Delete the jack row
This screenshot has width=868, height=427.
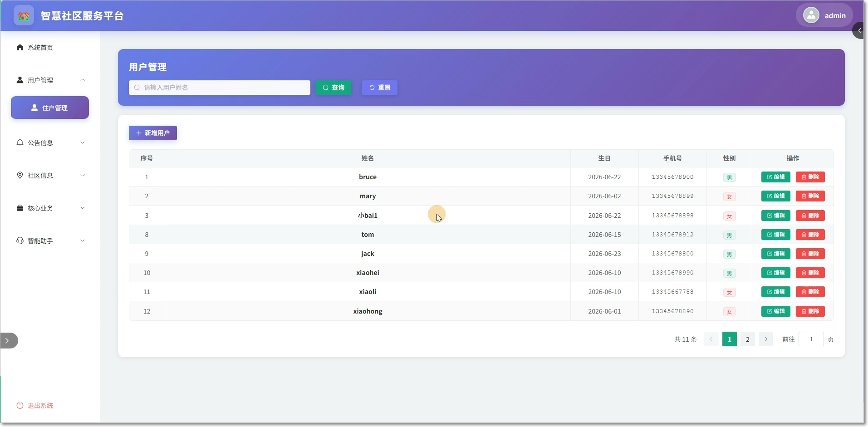pos(810,254)
